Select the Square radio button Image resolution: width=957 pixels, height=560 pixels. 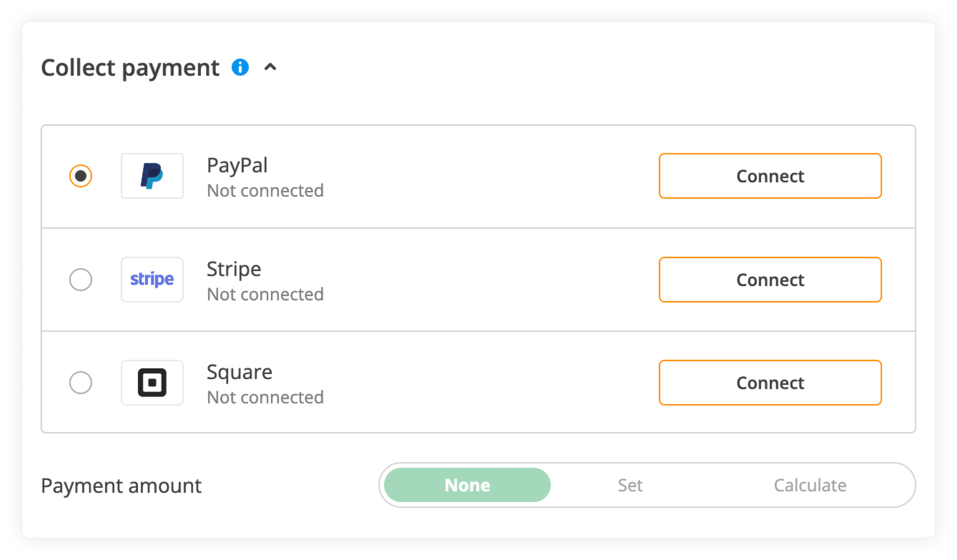click(x=81, y=383)
